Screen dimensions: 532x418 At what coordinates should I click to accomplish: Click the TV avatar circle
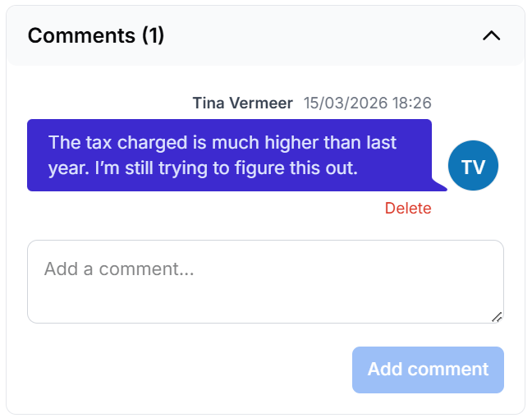[x=473, y=167]
